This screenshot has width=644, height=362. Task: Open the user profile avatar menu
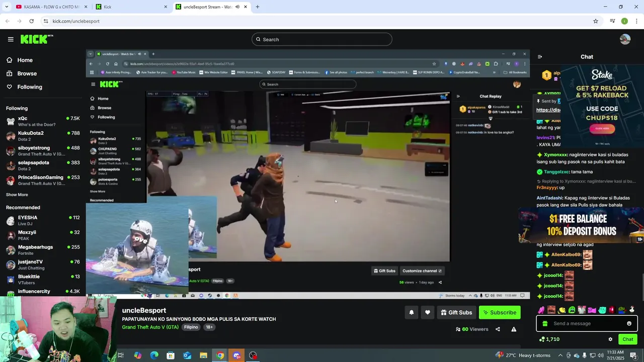[625, 39]
